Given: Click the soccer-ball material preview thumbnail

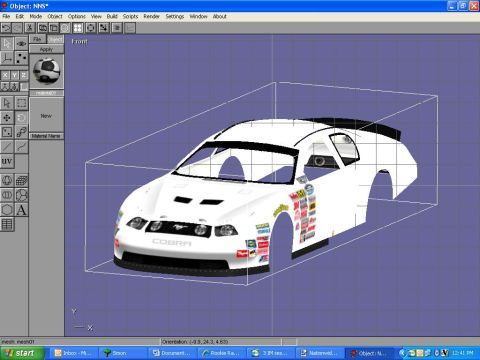Looking at the screenshot, I should pos(46,71).
